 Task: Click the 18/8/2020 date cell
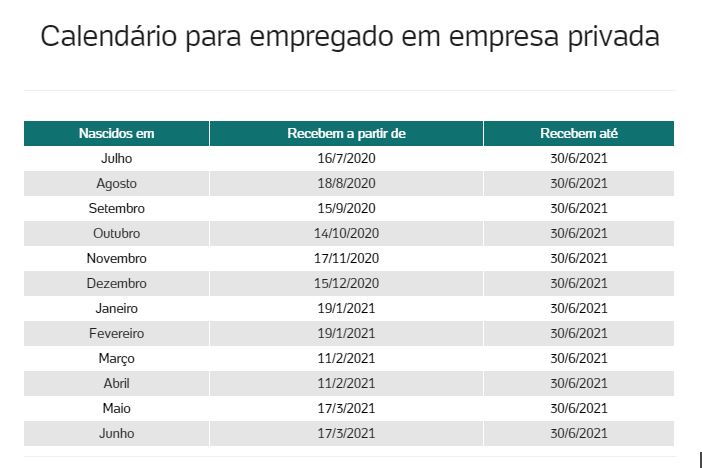coord(346,183)
